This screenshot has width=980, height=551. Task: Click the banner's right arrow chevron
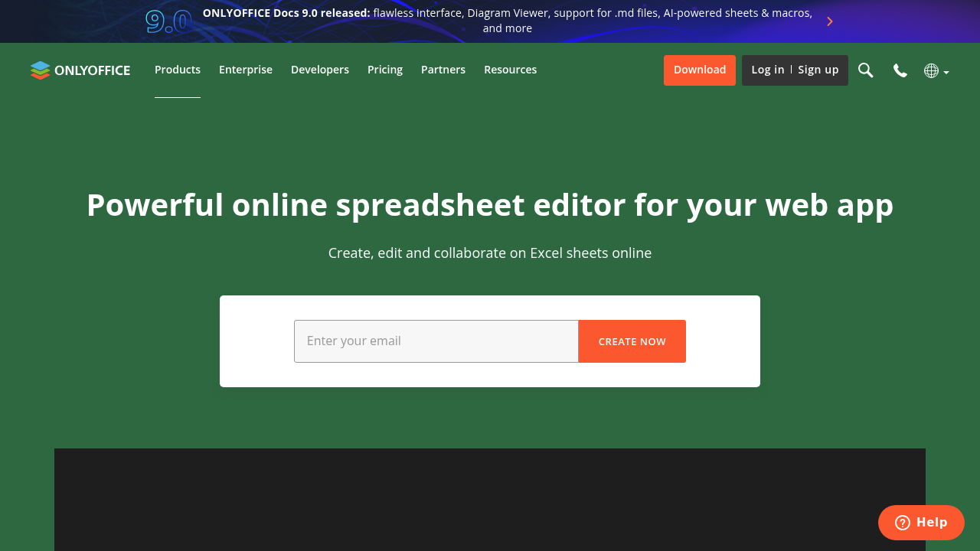(829, 21)
